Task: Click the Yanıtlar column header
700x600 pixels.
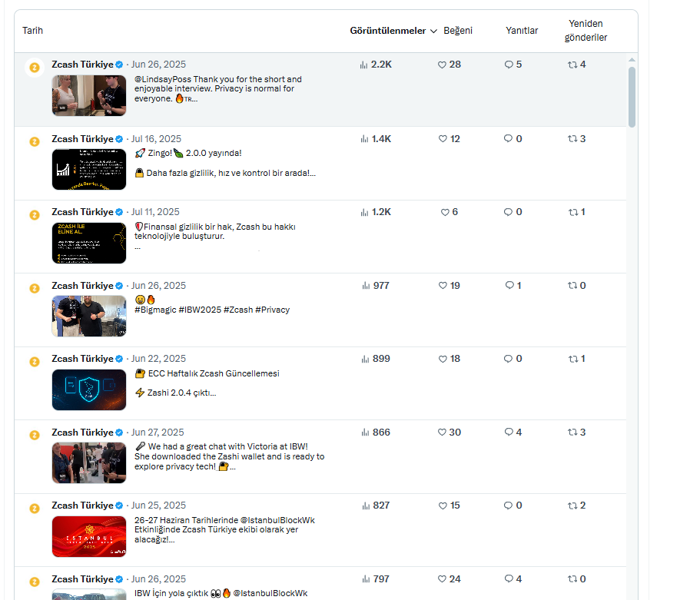Action: pyautogui.click(x=522, y=31)
